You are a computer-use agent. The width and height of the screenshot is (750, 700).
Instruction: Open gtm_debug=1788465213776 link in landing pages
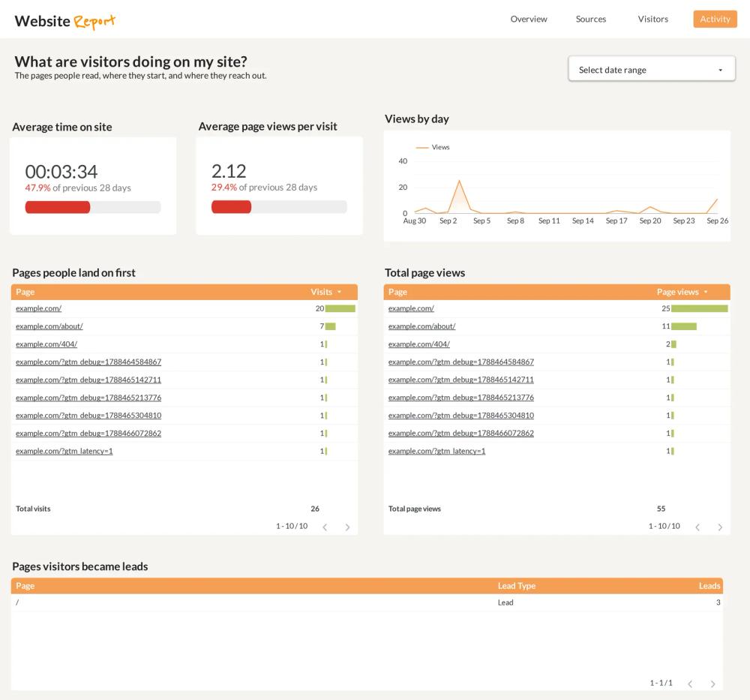(x=88, y=398)
